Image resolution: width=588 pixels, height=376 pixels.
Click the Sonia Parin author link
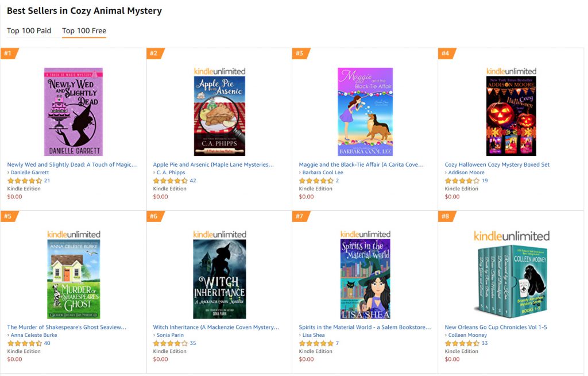[x=170, y=335]
